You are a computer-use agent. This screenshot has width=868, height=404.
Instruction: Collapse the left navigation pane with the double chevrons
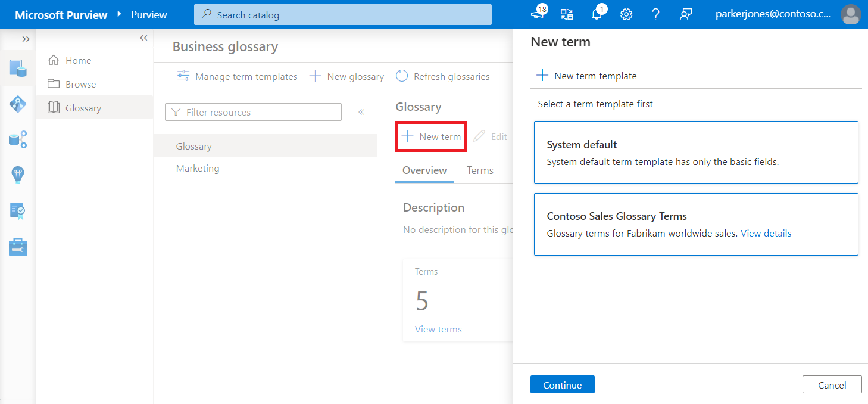coord(143,38)
